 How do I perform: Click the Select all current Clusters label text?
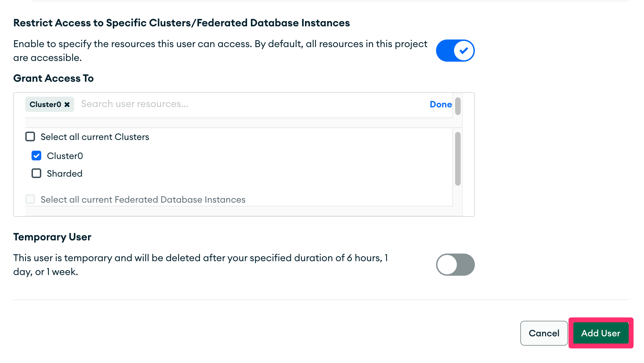(x=95, y=137)
